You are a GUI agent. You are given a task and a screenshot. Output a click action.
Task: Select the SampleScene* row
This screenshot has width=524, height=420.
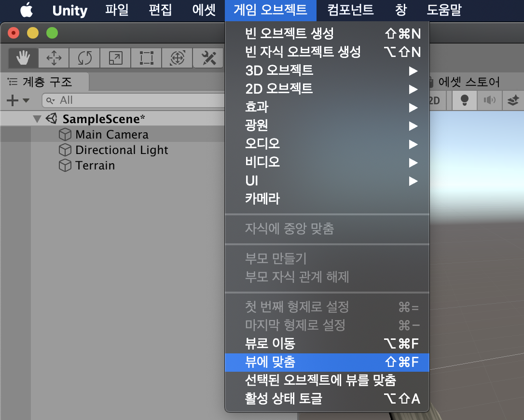click(112, 119)
